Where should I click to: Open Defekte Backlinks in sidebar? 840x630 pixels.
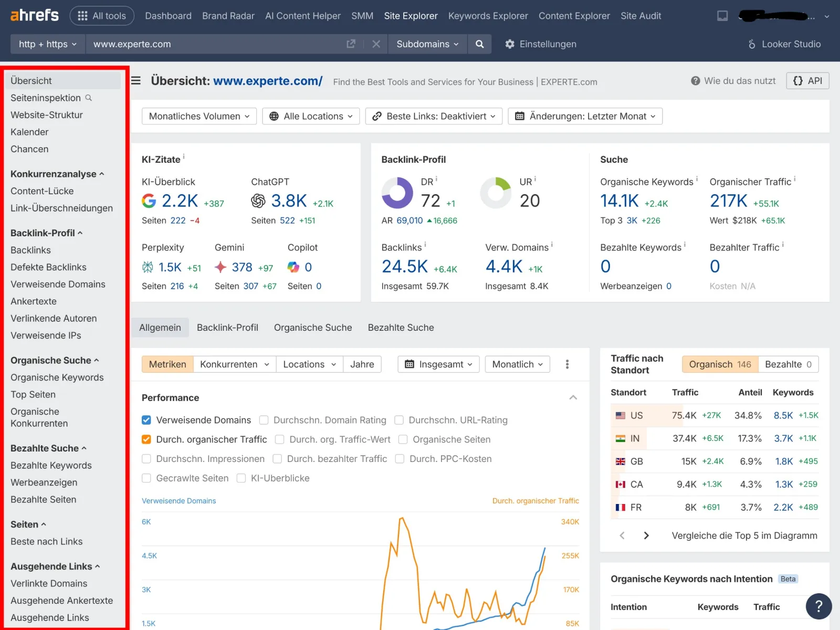pos(48,267)
